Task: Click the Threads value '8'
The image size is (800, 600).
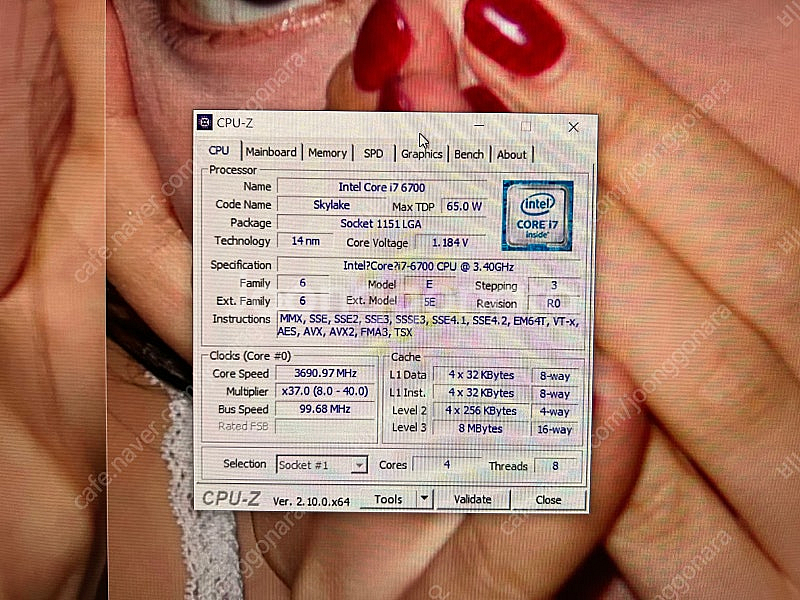Action: click(555, 466)
